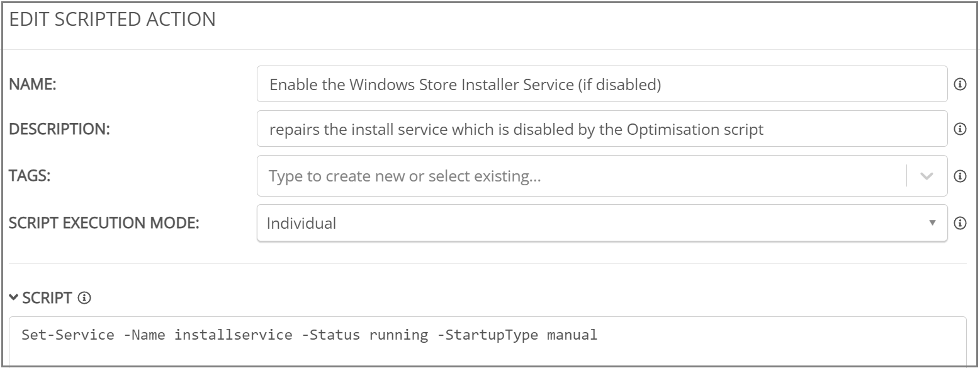Open the Script Execution Mode dropdown showing Individual
The width and height of the screenshot is (980, 368).
(x=602, y=222)
